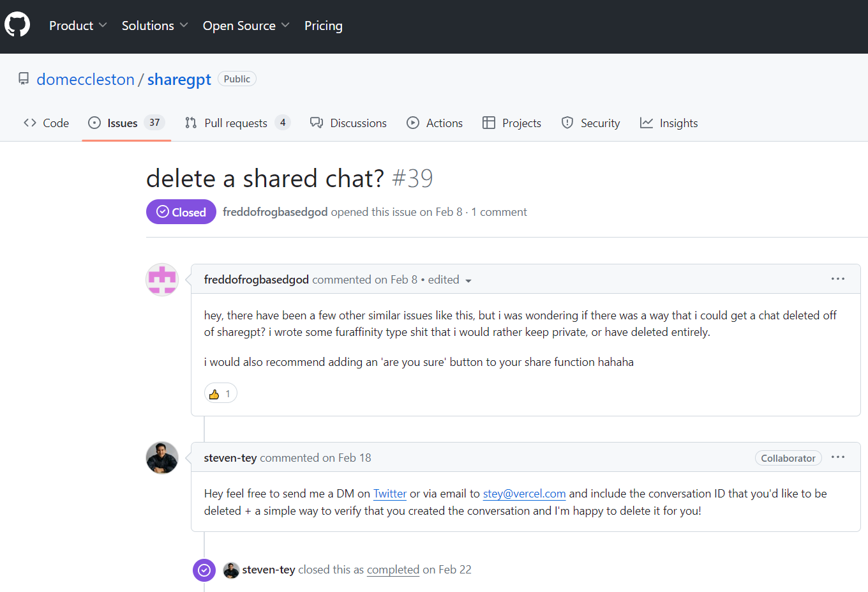Switch to the Insights tab
Screen dimensions: 868x592
tap(669, 123)
